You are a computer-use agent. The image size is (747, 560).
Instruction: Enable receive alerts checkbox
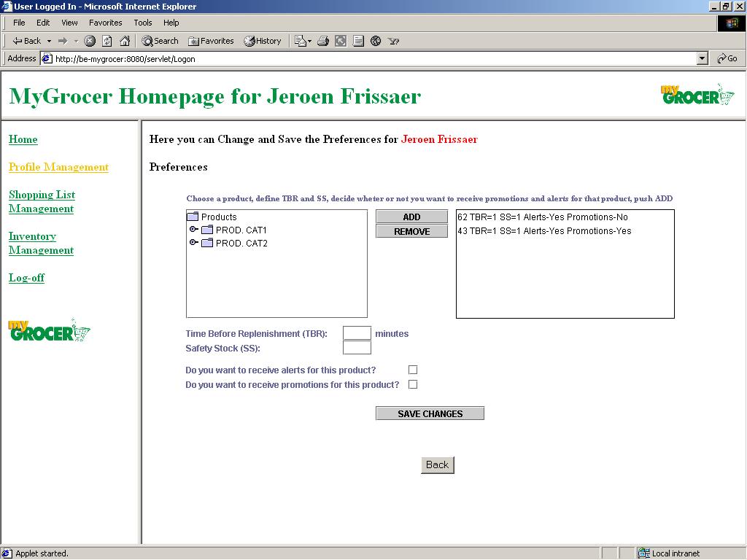point(413,370)
